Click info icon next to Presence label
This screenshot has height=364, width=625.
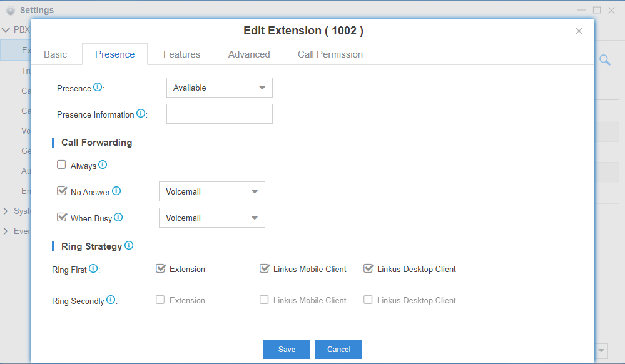coord(98,88)
